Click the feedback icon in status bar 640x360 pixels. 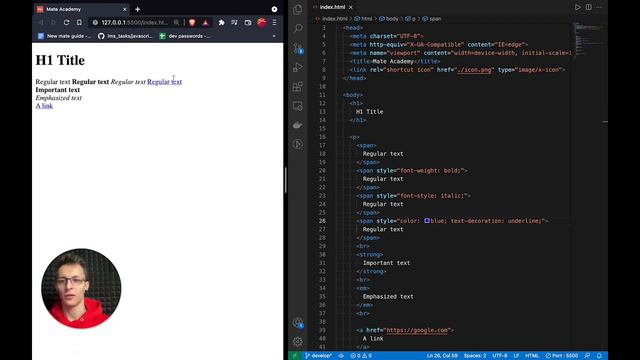(x=587, y=356)
